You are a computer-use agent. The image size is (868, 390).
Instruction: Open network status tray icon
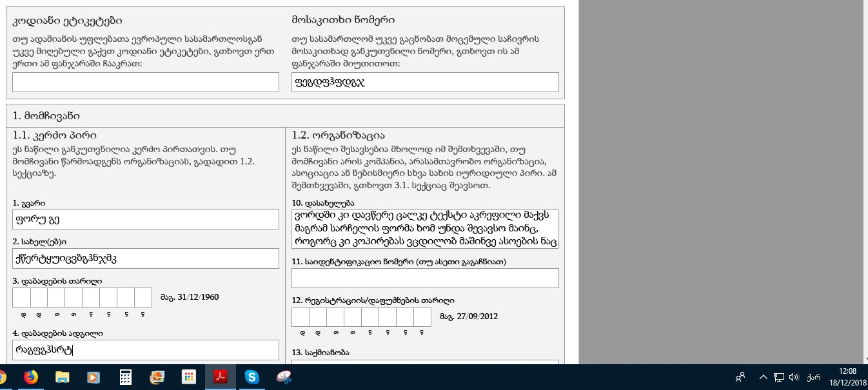778,377
